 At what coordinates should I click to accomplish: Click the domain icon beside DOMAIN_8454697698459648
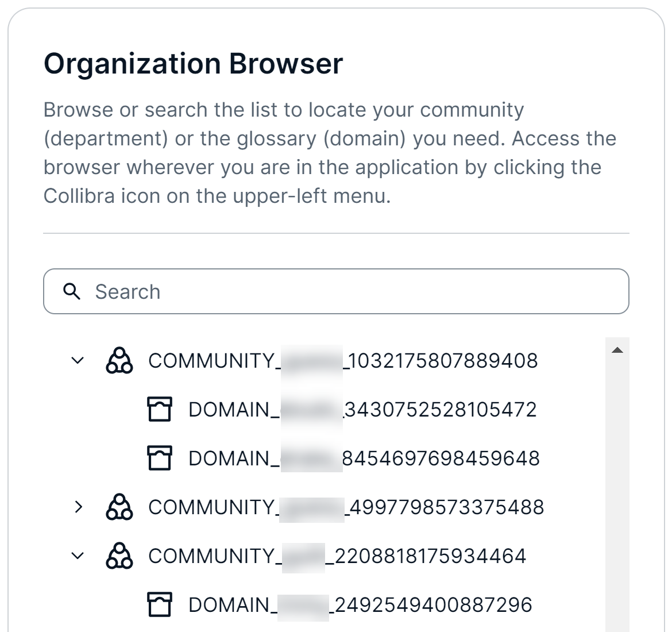click(159, 458)
